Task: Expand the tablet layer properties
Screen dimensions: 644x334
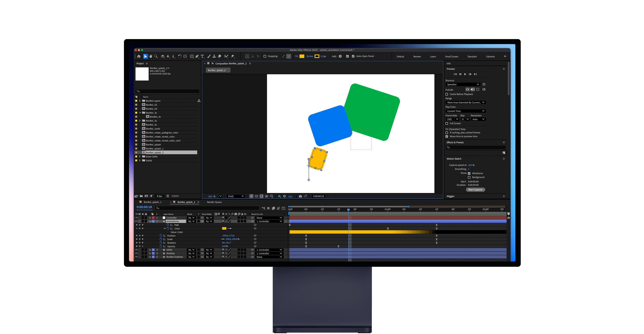Action: (x=150, y=250)
